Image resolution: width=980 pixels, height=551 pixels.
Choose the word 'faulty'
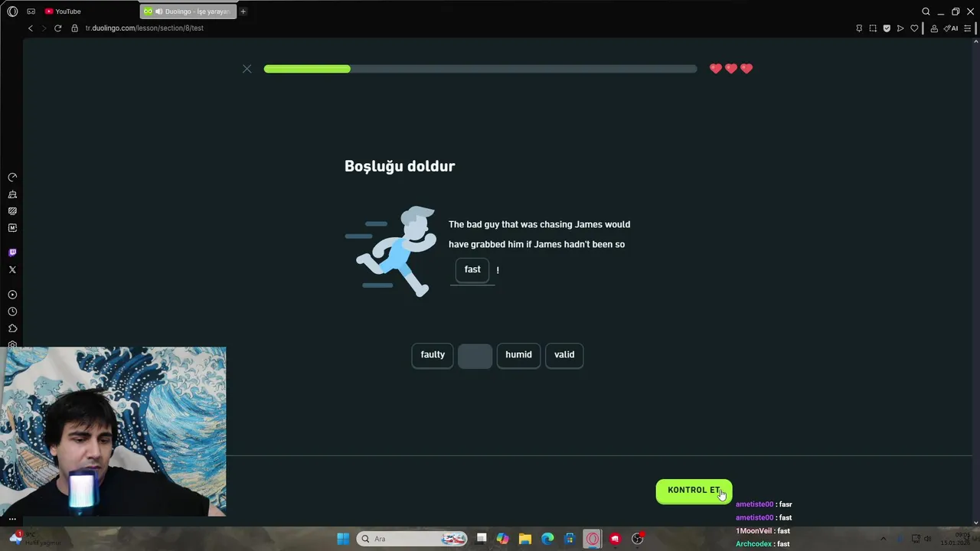coord(433,355)
